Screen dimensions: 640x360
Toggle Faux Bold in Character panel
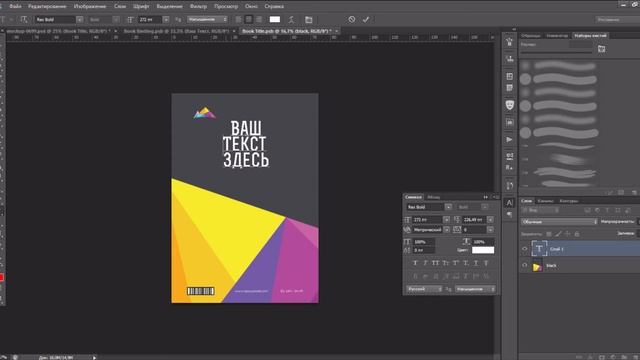416,263
